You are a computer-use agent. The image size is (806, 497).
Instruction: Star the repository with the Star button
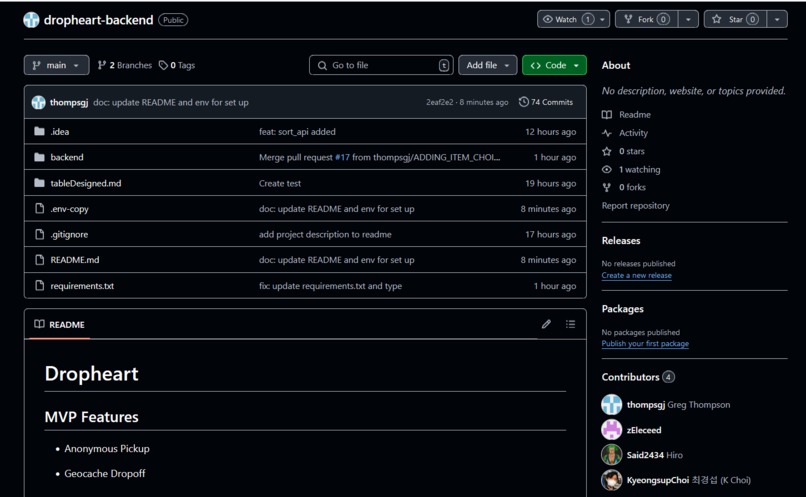[735, 20]
